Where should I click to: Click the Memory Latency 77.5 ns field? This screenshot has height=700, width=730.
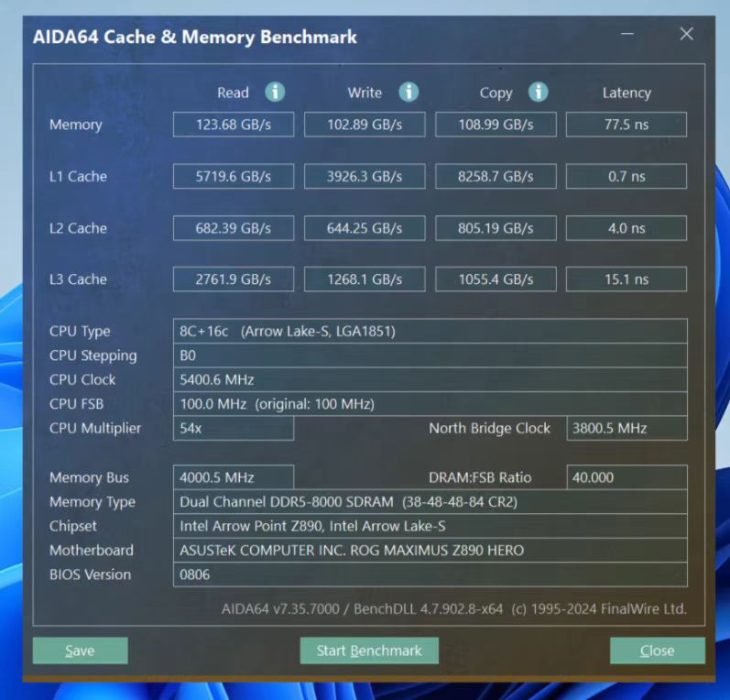626,125
